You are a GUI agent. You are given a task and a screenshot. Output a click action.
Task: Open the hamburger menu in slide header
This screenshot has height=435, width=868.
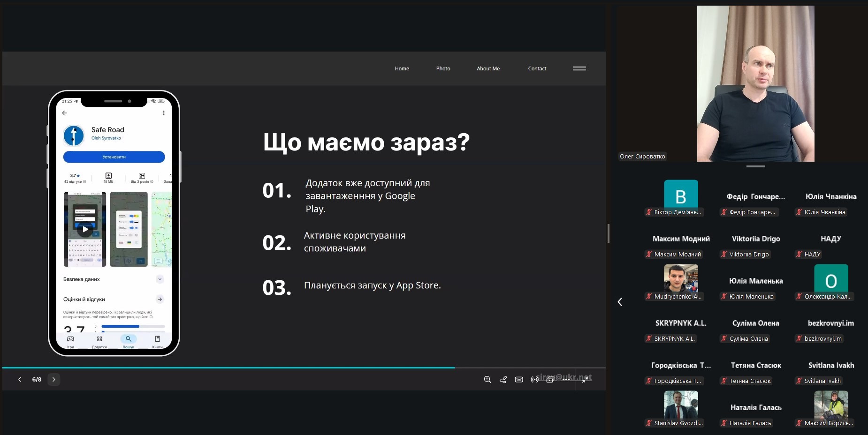(x=579, y=68)
